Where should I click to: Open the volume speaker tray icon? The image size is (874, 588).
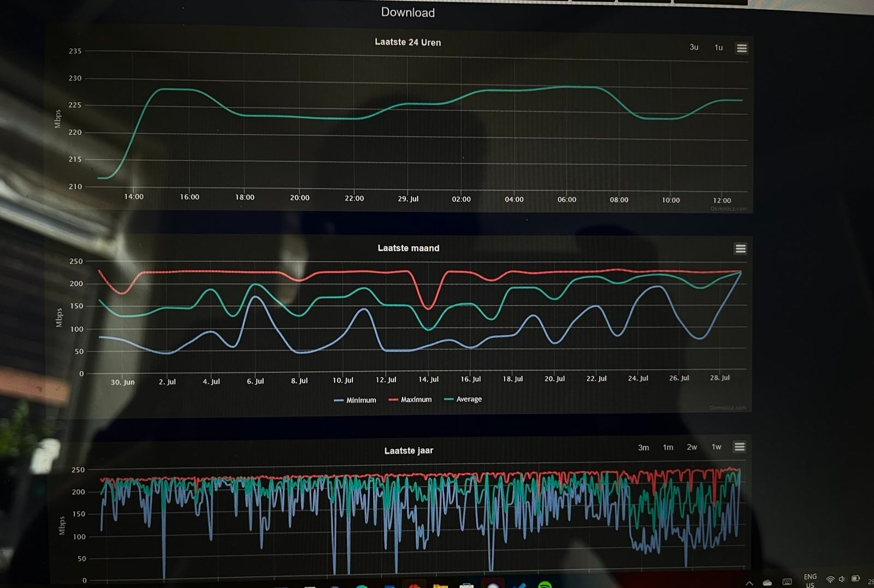(x=842, y=579)
